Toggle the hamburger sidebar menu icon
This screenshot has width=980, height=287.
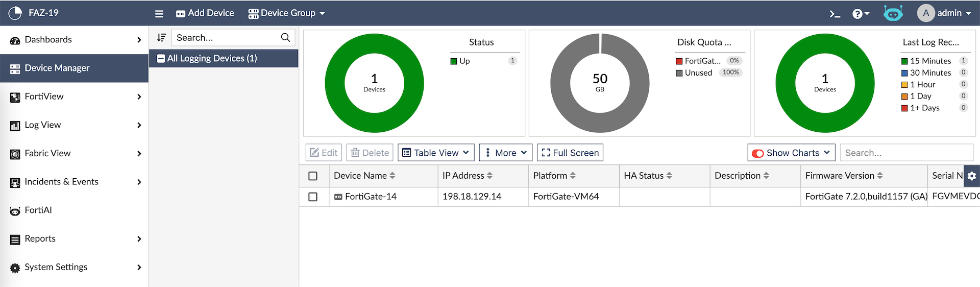coord(159,14)
